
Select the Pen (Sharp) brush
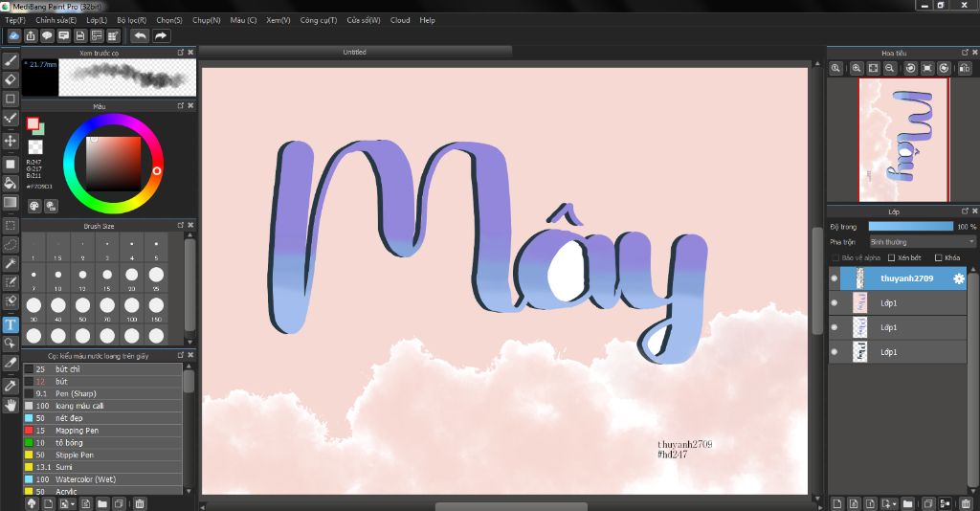click(102, 393)
